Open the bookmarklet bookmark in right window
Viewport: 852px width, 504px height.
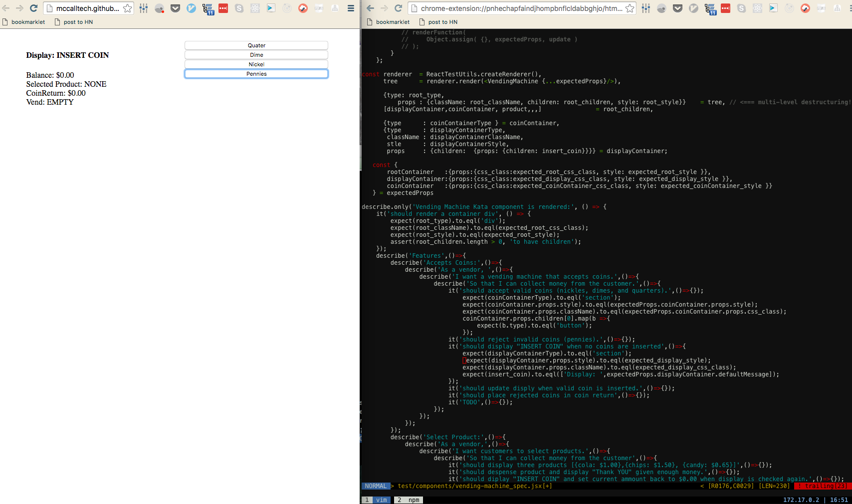(388, 22)
